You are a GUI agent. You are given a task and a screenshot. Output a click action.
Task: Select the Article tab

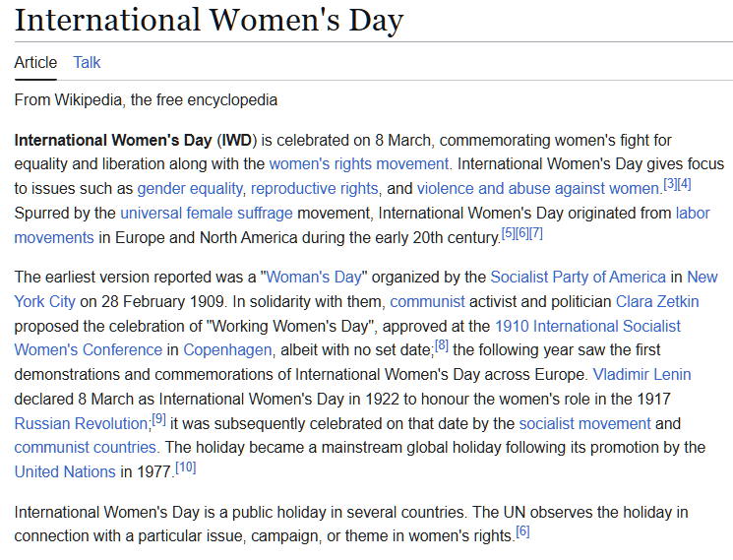tap(35, 62)
